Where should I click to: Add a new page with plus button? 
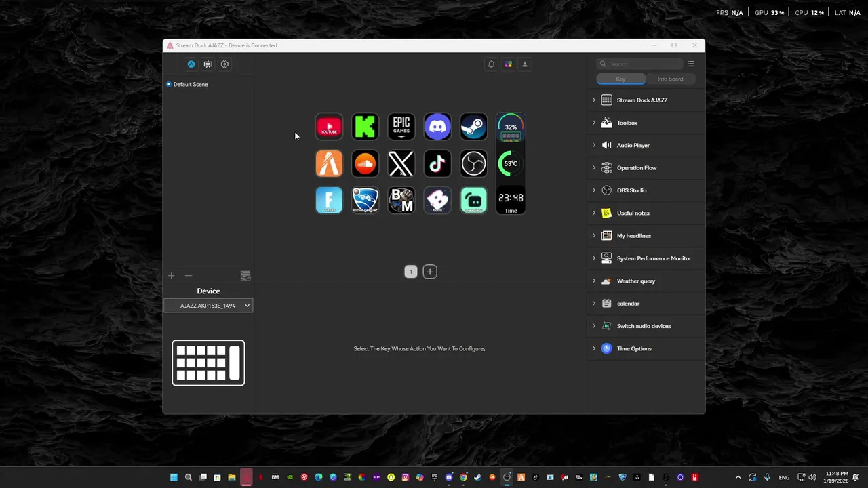[430, 272]
